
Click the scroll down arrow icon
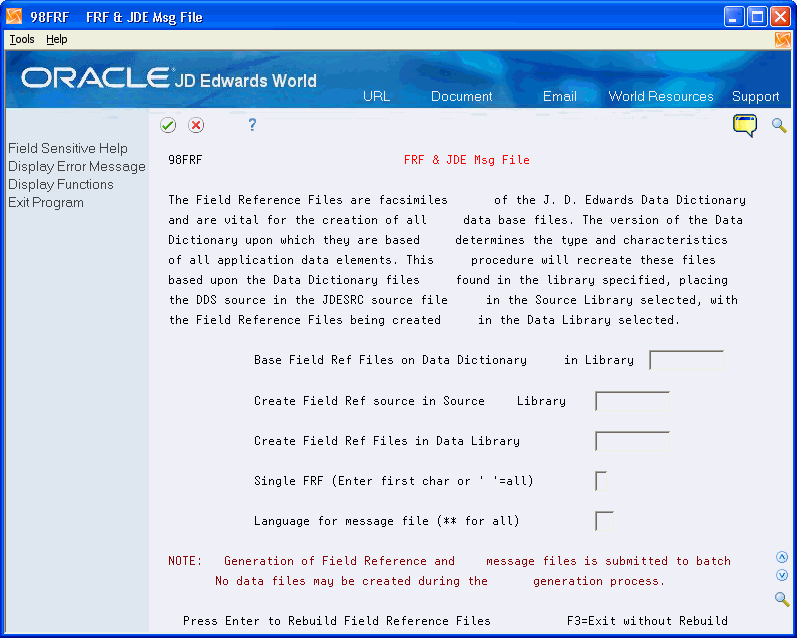point(782,575)
